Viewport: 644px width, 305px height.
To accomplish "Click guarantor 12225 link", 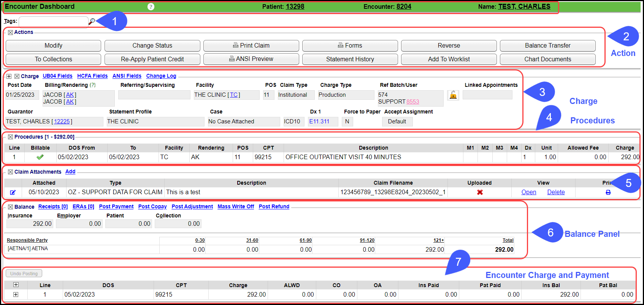I will coord(62,121).
